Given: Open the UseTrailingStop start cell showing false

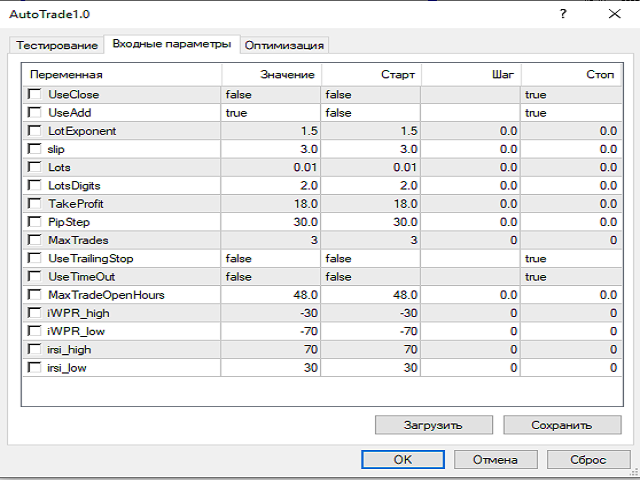Looking at the screenshot, I should pos(371,258).
